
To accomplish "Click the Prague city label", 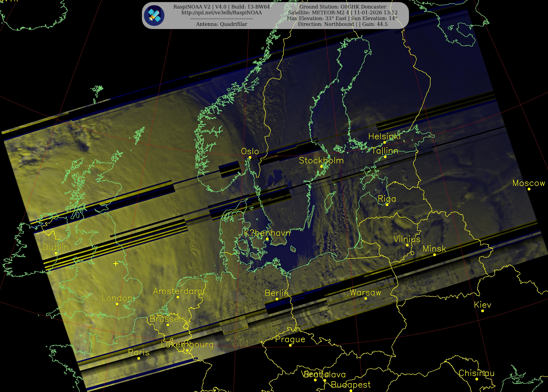I will pos(290,339).
